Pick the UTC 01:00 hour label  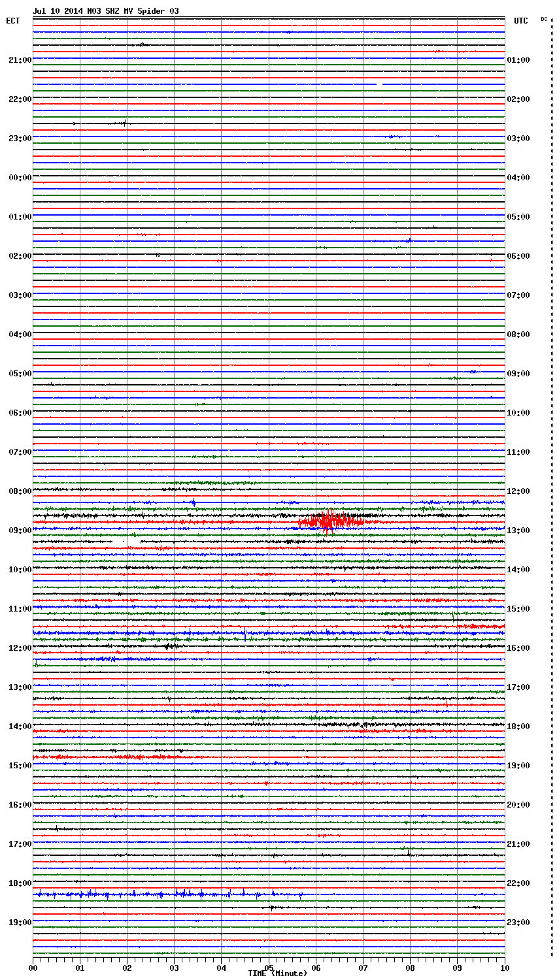point(518,60)
